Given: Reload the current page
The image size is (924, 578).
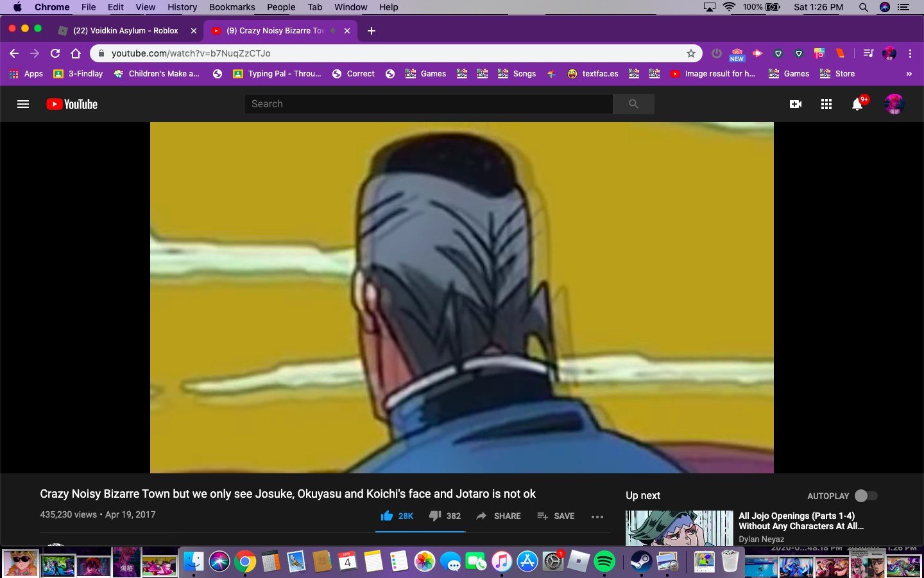Looking at the screenshot, I should pos(55,53).
